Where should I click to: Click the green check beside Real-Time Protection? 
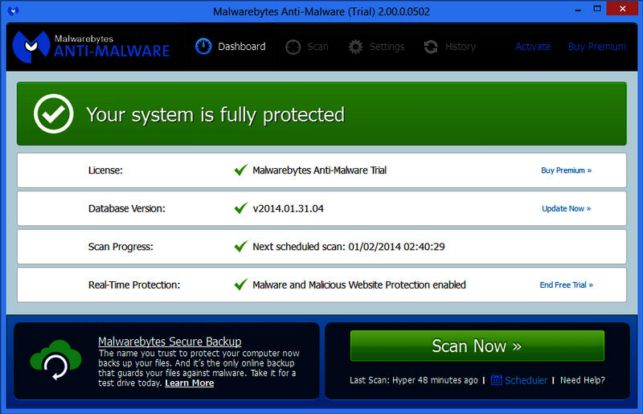(x=241, y=284)
